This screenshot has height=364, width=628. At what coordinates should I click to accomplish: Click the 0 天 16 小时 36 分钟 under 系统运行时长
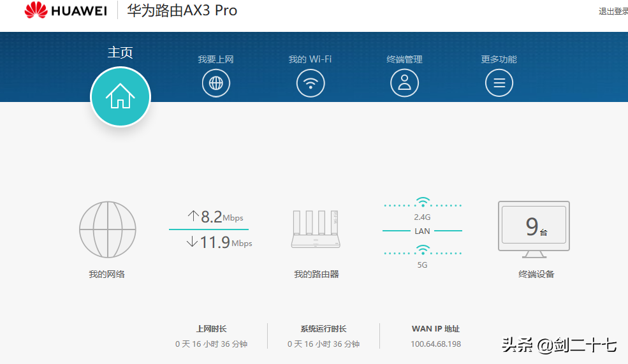coord(324,344)
